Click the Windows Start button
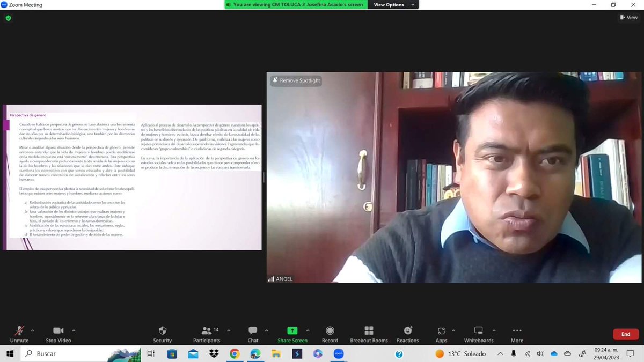644x362 pixels. point(10,354)
